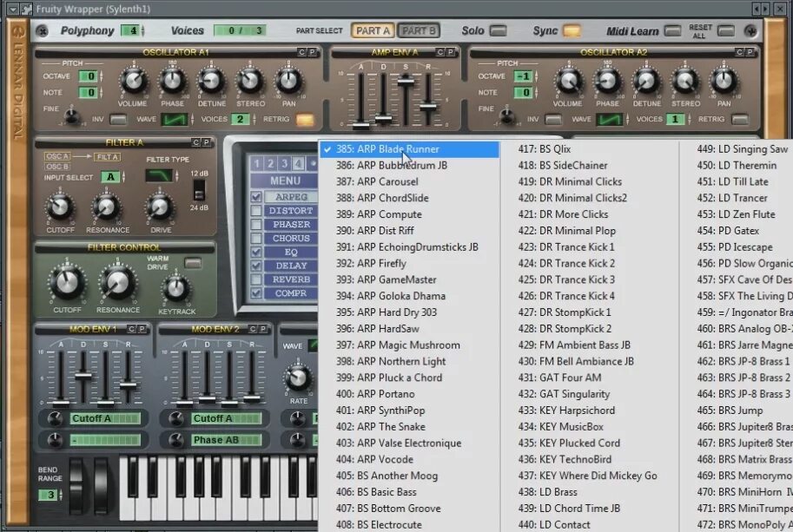Toggle the Sync switch
Screen dimensions: 793x532
(x=572, y=31)
